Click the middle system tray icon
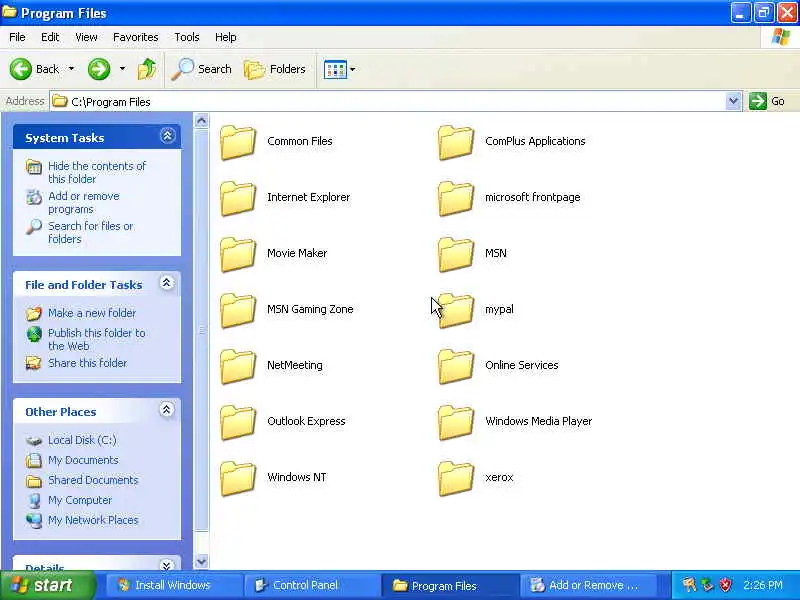This screenshot has height=600, width=800. click(x=708, y=585)
